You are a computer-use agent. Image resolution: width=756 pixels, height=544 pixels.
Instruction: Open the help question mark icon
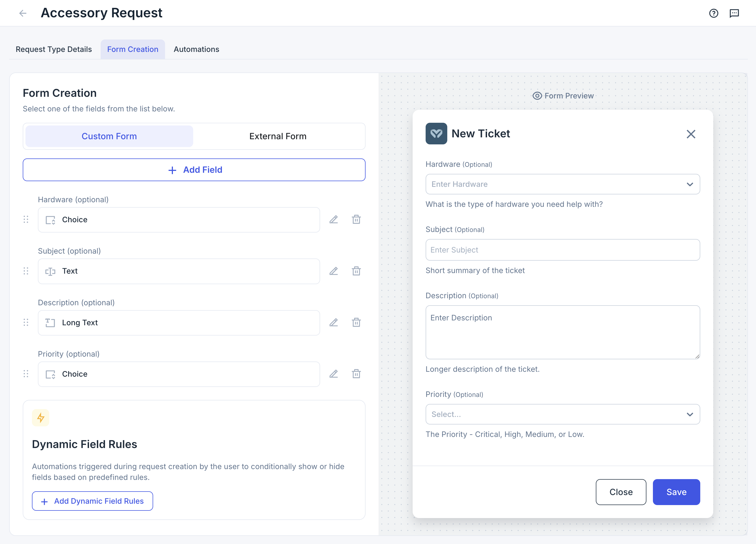point(713,13)
